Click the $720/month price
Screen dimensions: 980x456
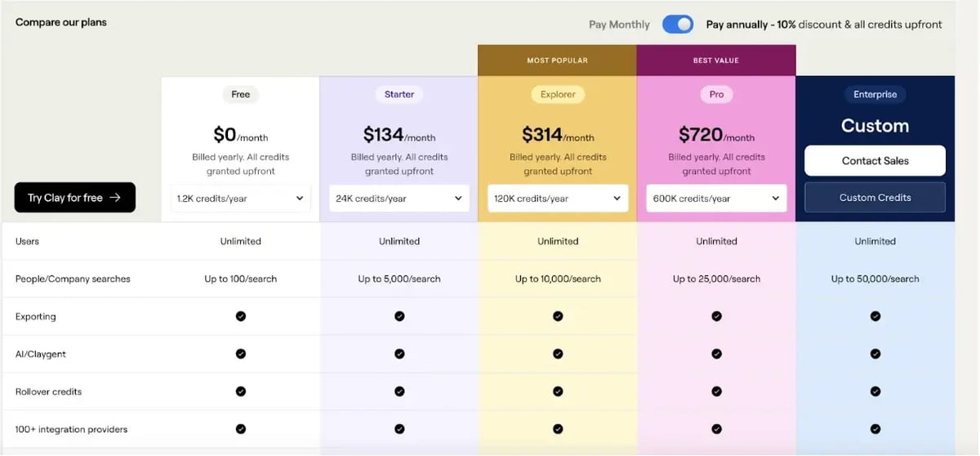(x=716, y=135)
